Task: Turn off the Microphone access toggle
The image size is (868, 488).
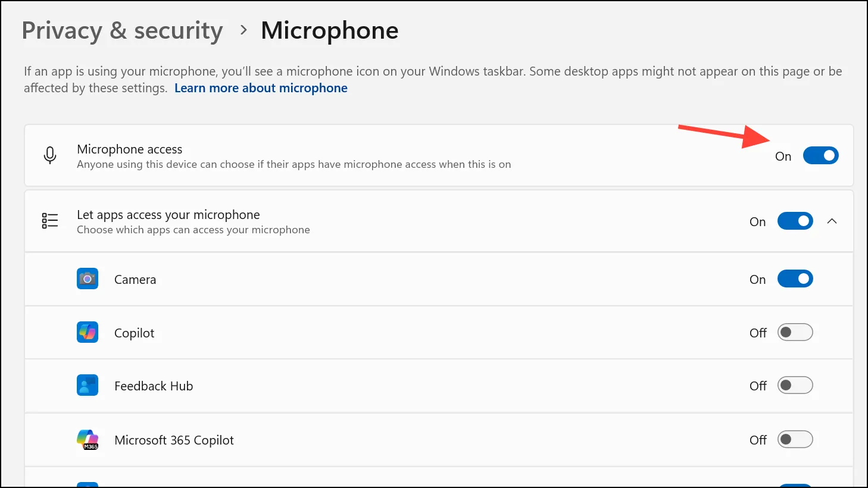Action: click(820, 156)
